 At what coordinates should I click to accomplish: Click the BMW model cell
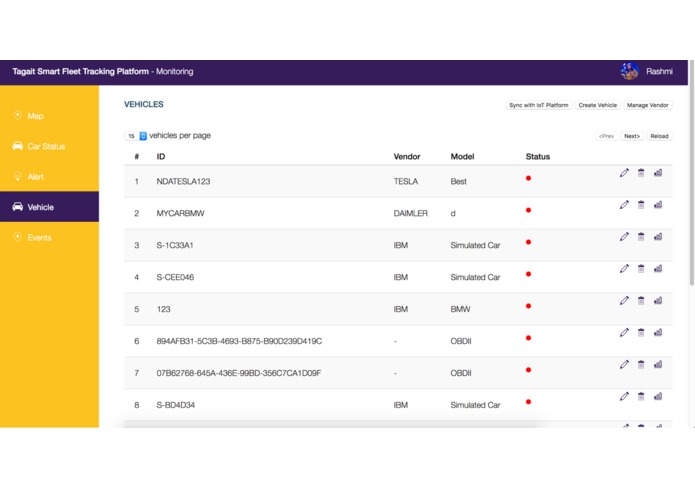460,309
